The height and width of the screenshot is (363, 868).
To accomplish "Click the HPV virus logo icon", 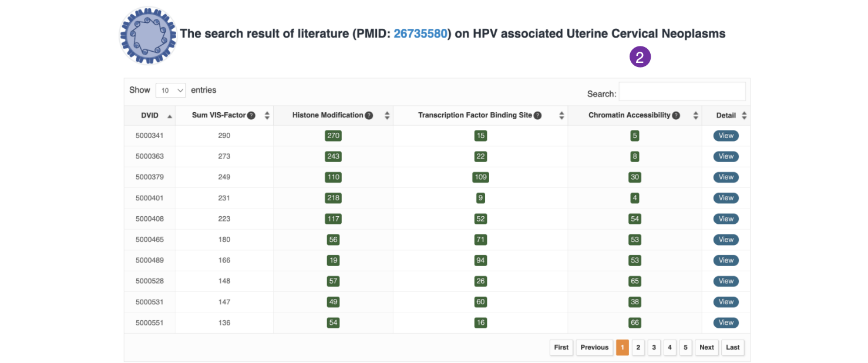I will (148, 35).
